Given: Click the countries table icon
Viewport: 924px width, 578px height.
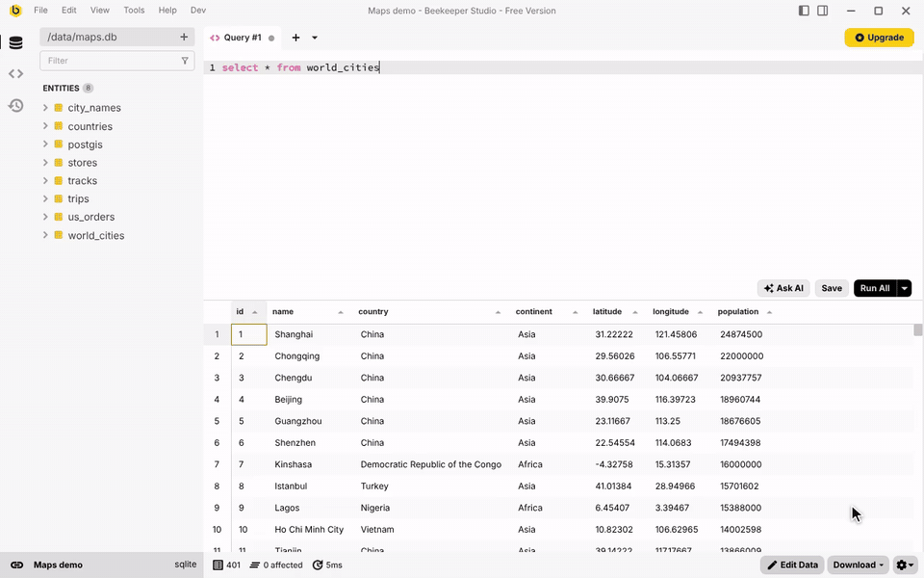Looking at the screenshot, I should click(59, 125).
